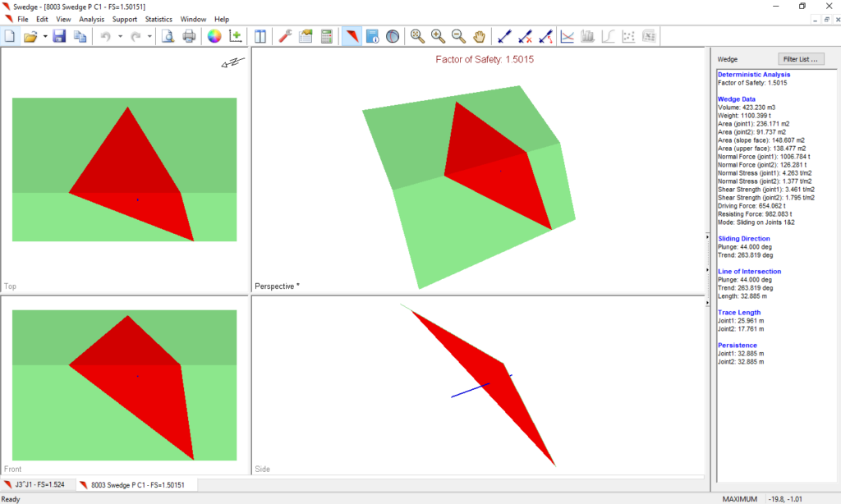Toggle the Info Viewer icon
The width and height of the screenshot is (841, 504).
(x=372, y=36)
